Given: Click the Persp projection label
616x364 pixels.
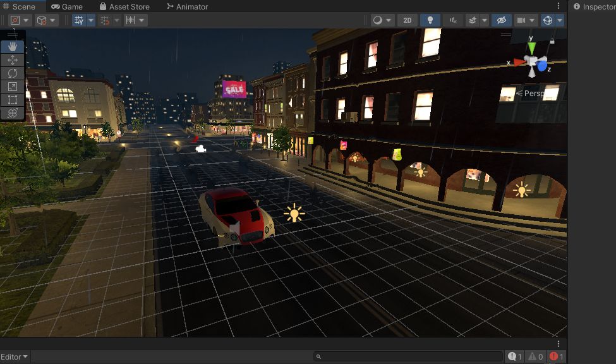Looking at the screenshot, I should (x=533, y=93).
